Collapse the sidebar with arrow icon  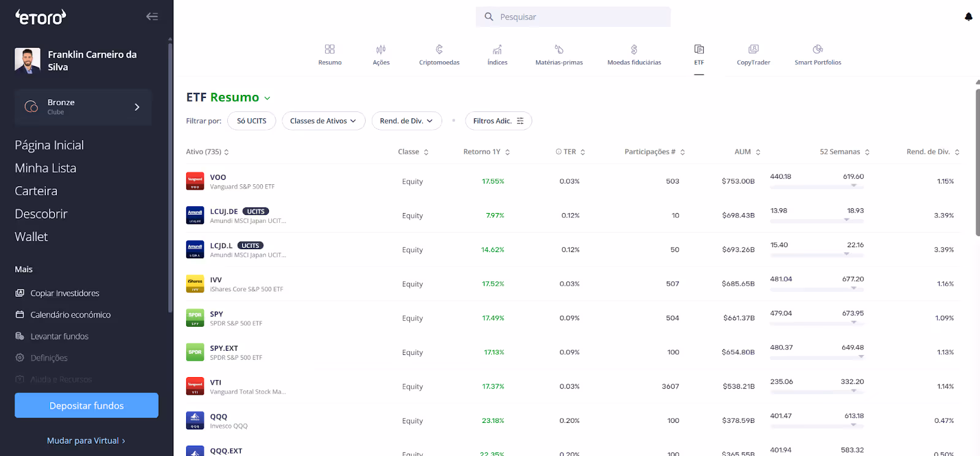tap(152, 17)
